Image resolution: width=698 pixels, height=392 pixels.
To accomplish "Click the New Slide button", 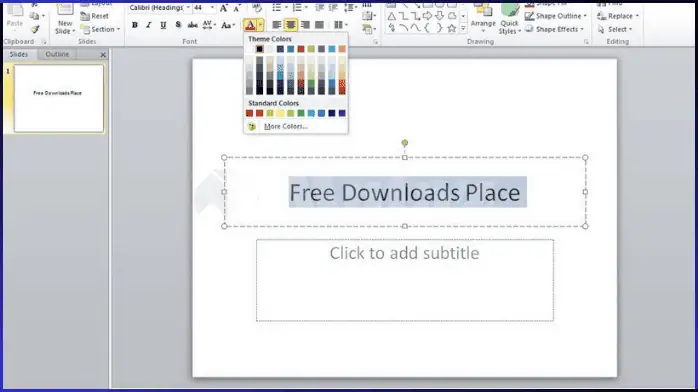I will [65, 19].
